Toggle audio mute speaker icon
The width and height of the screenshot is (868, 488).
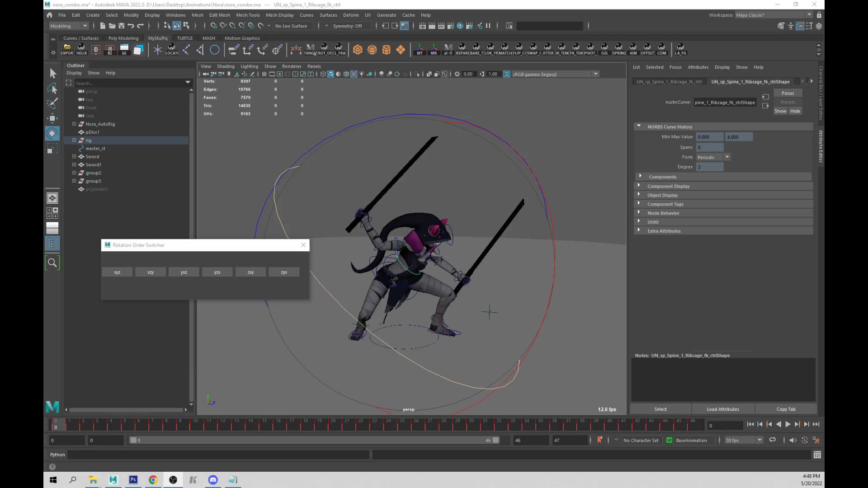point(793,440)
